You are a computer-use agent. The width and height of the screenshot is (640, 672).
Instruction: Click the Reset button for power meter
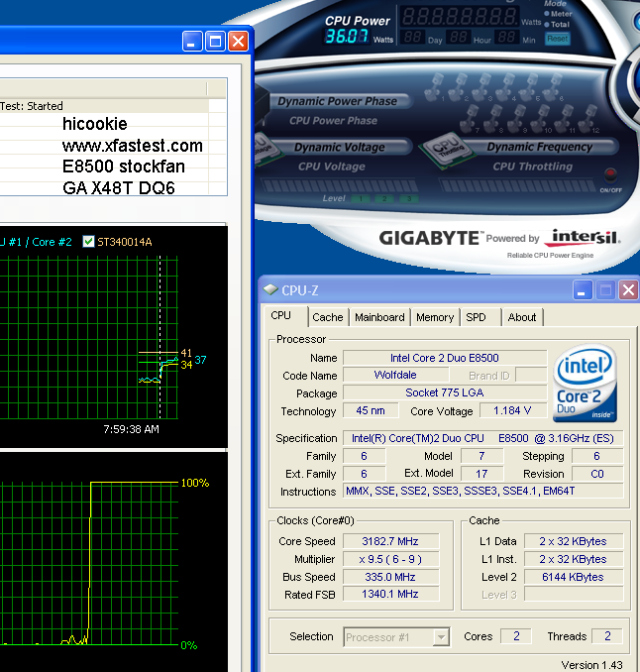(557, 39)
